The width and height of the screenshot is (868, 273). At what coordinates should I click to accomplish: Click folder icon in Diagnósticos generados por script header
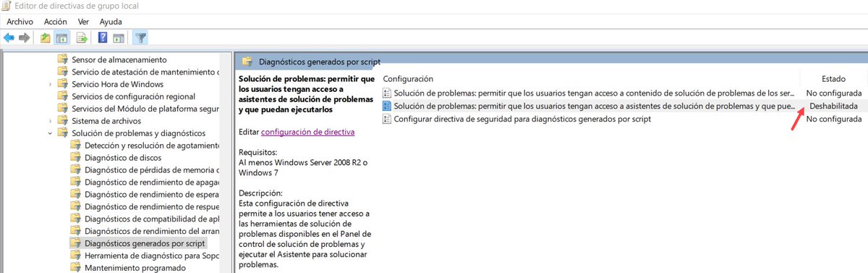pyautogui.click(x=247, y=62)
